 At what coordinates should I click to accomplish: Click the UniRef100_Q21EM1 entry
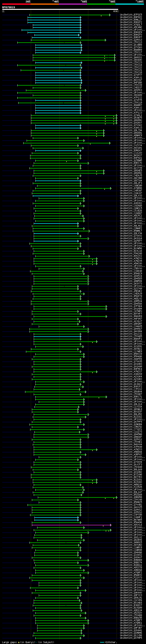[x=131, y=347]
